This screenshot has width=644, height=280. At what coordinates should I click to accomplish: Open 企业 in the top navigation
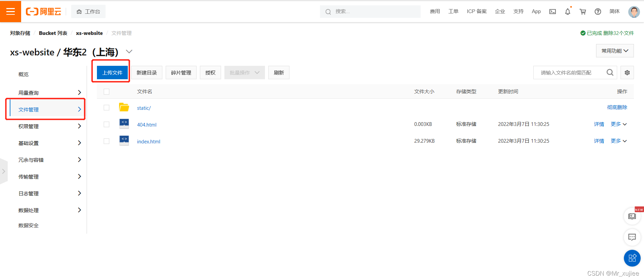tap(500, 11)
